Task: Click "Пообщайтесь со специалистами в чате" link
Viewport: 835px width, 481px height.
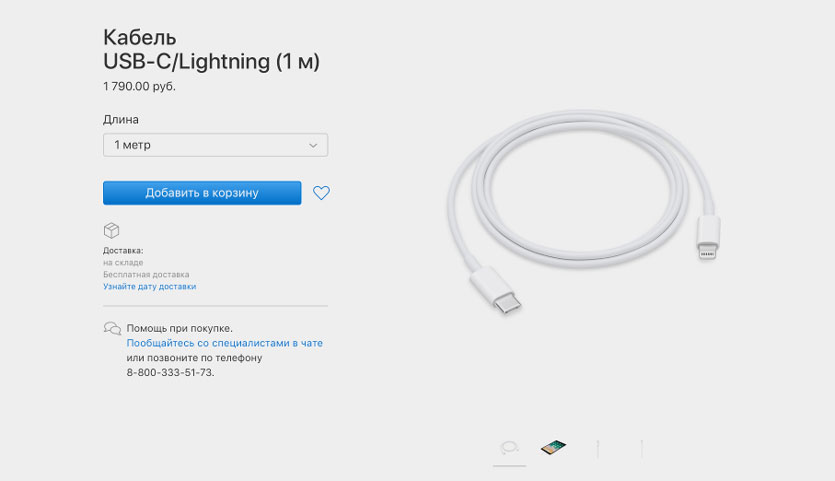Action: 224,343
